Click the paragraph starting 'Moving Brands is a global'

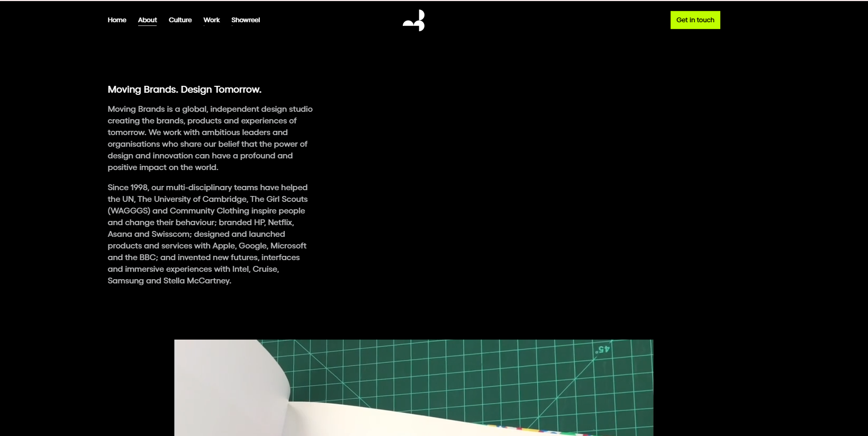[x=210, y=138]
